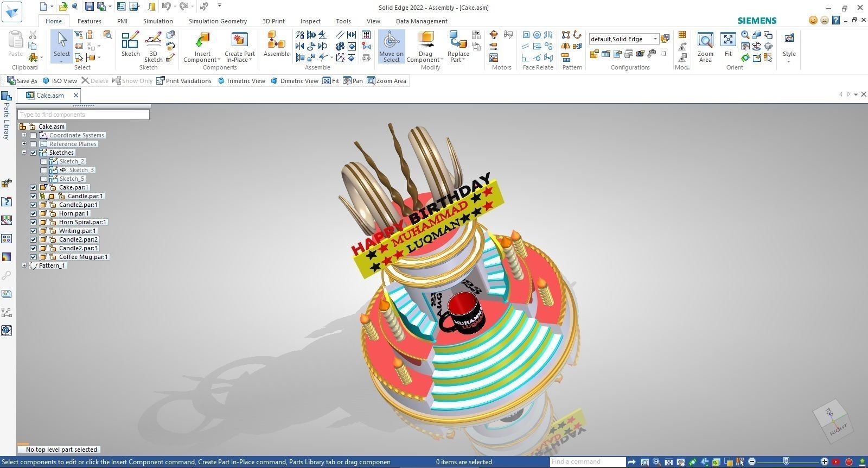Viewport: 868px width, 468px height.
Task: Switch to Trimetric View
Action: (x=241, y=81)
